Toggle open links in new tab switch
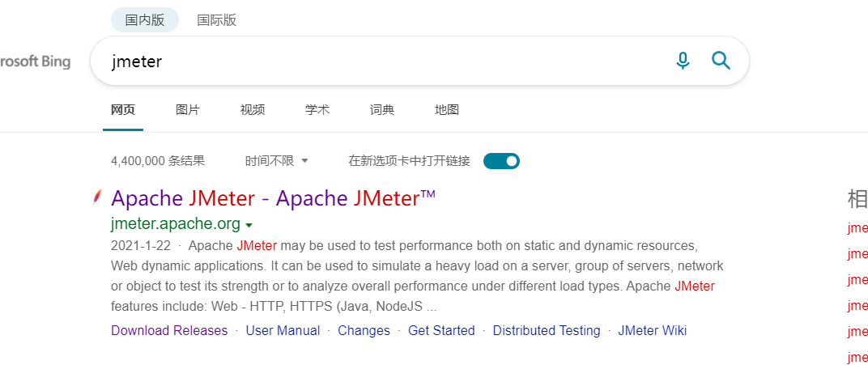The width and height of the screenshot is (868, 365). point(501,161)
